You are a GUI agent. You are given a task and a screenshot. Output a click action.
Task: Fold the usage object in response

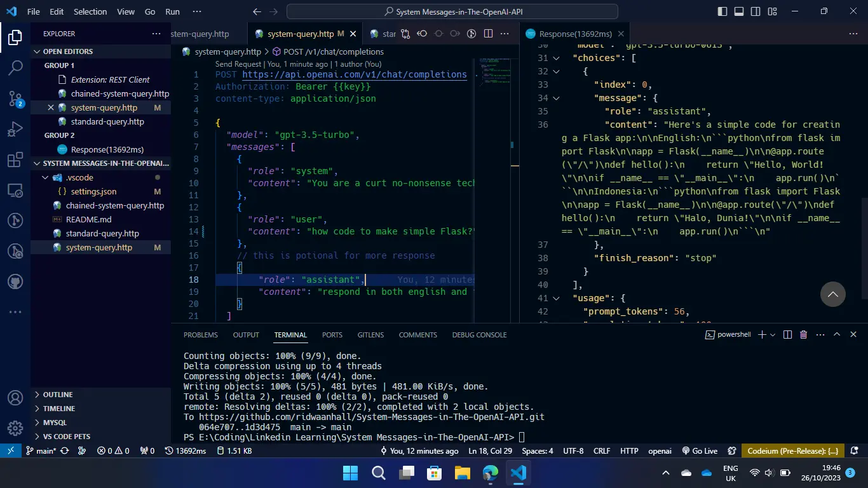point(557,298)
